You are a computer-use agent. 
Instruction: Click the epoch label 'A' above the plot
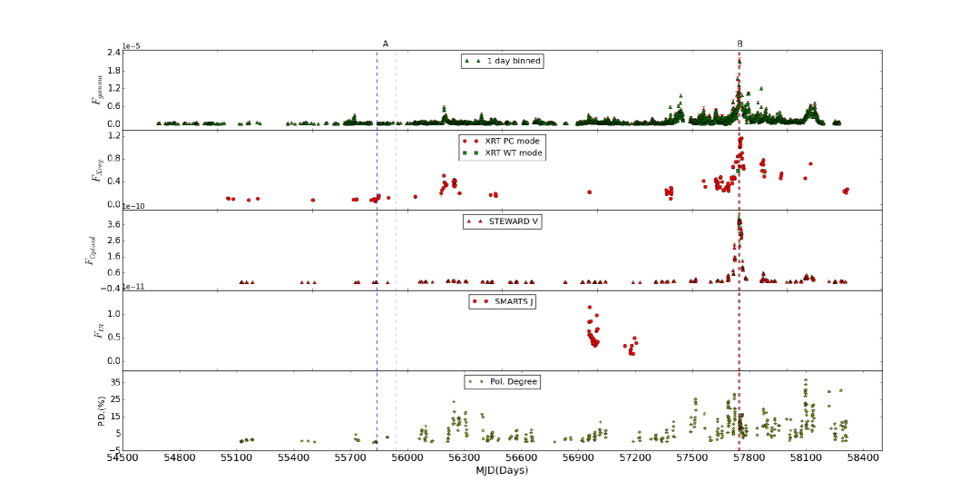tap(386, 44)
